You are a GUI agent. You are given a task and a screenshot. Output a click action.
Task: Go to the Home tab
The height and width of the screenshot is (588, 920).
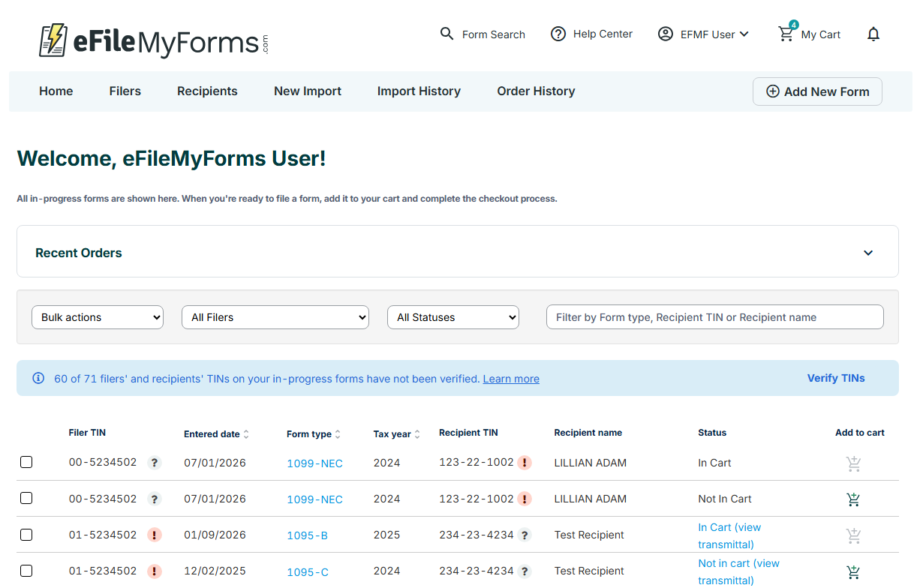(56, 91)
